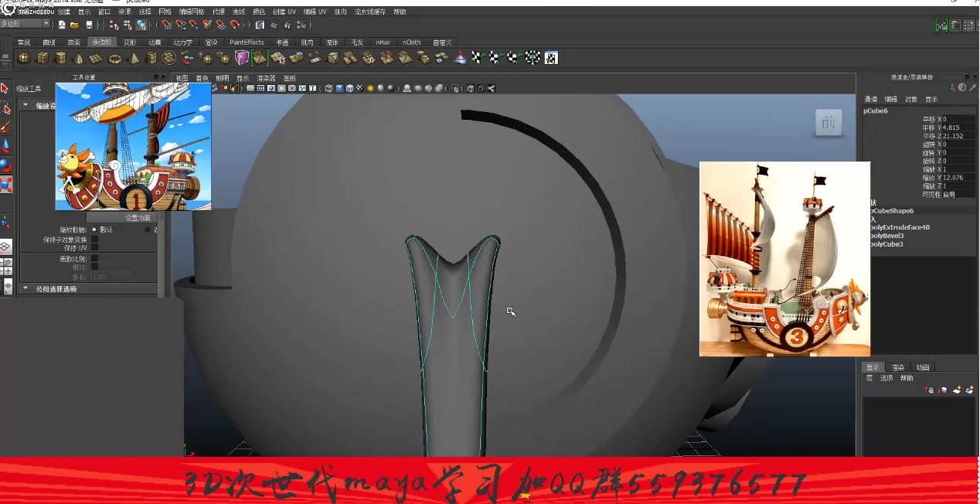Viewport: 980px width, 504px height.
Task: Open the 缩放比例 默认 dropdown
Action: pos(105,230)
